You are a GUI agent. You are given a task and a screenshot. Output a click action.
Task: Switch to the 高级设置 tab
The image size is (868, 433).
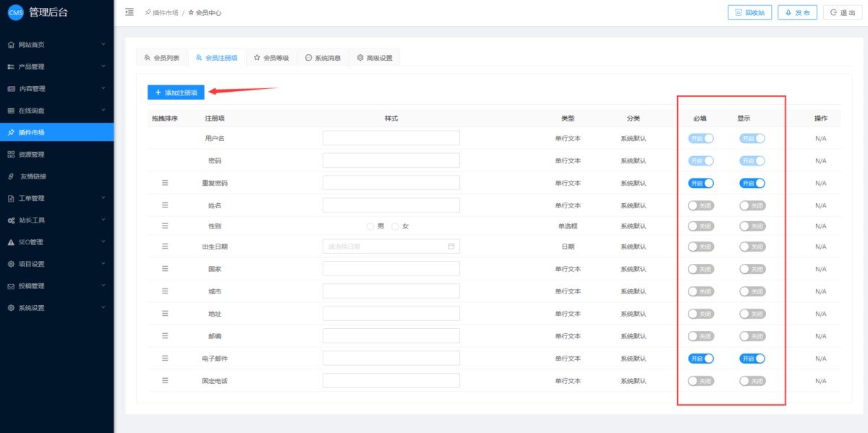(x=375, y=58)
